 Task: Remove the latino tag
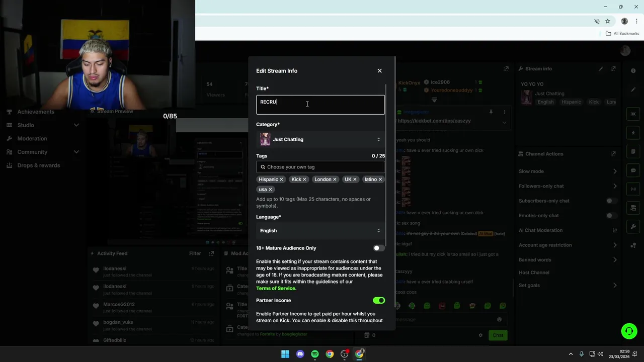380,179
